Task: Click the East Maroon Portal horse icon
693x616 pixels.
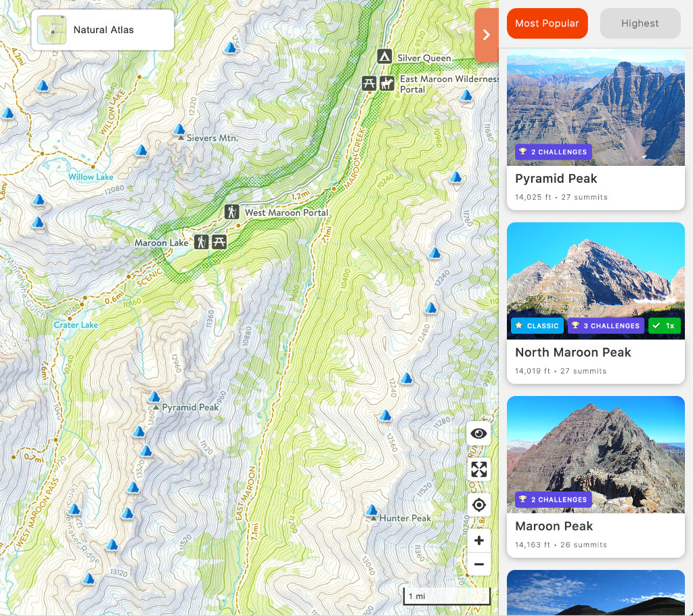Action: pyautogui.click(x=386, y=83)
